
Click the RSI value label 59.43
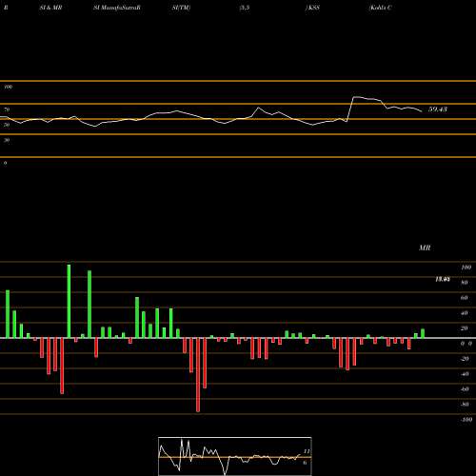click(x=438, y=109)
